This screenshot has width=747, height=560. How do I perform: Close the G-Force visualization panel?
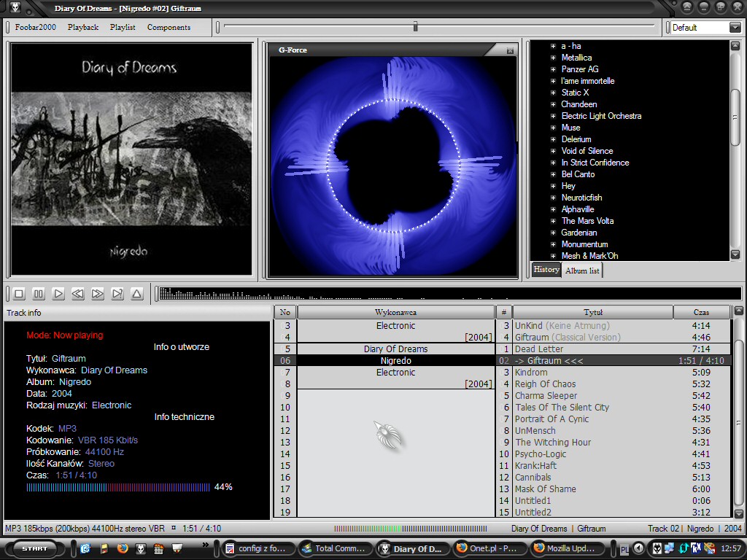pyautogui.click(x=510, y=51)
